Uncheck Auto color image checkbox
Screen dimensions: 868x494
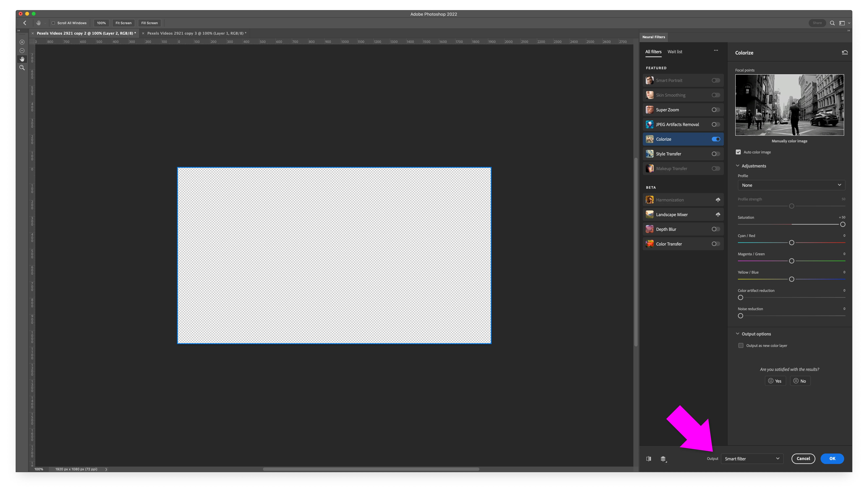[738, 152]
